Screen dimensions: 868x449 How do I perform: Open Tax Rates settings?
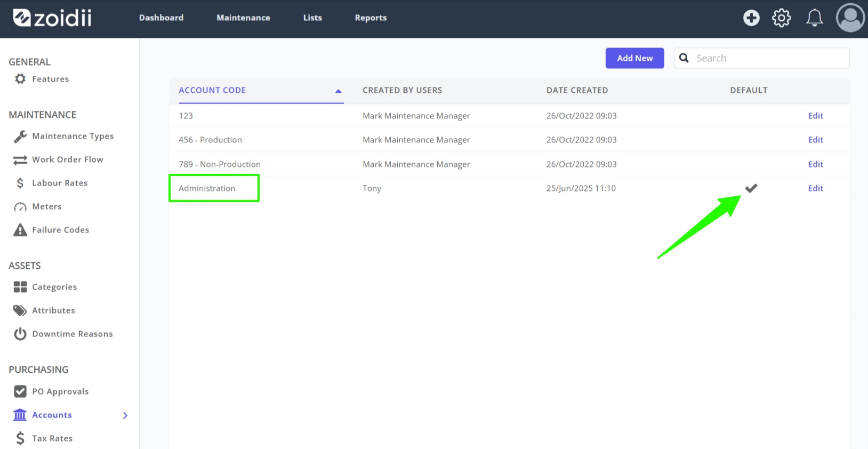[x=52, y=438]
